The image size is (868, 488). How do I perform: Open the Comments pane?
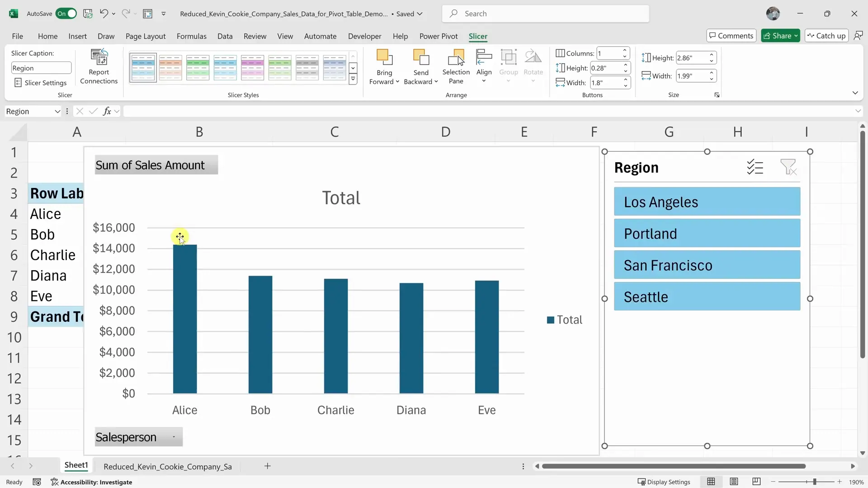click(x=731, y=36)
